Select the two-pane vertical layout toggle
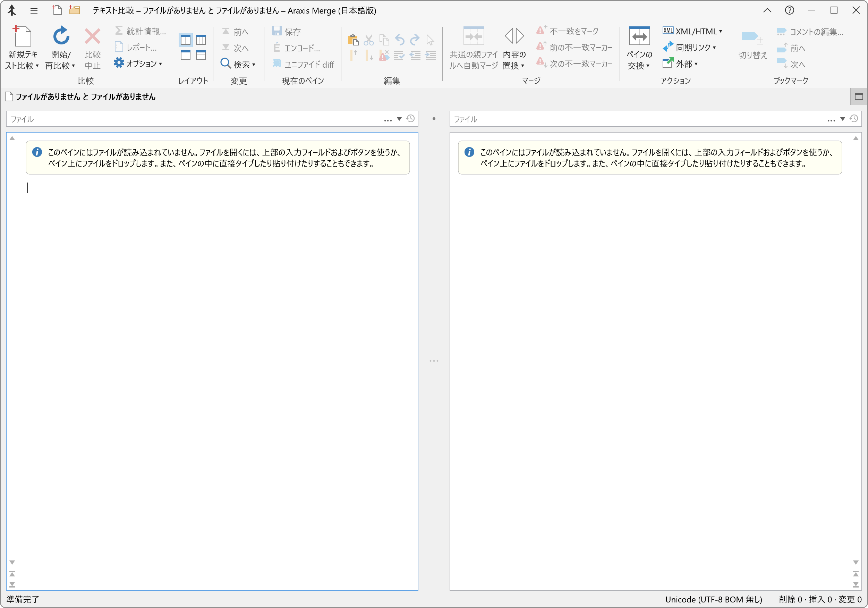Image resolution: width=868 pixels, height=608 pixels. click(x=186, y=40)
